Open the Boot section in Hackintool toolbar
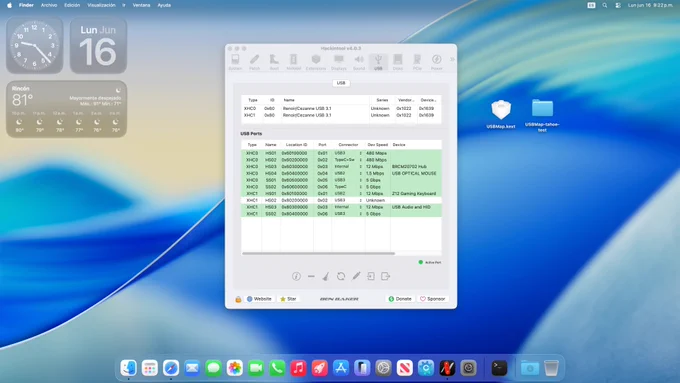Viewport: 680px width, 383px height. (274, 62)
